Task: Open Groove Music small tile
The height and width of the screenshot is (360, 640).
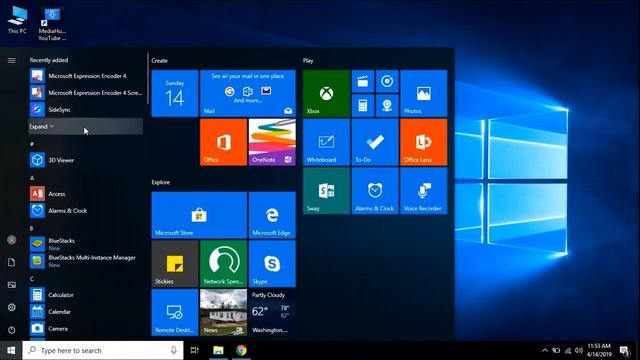Action: (x=387, y=81)
